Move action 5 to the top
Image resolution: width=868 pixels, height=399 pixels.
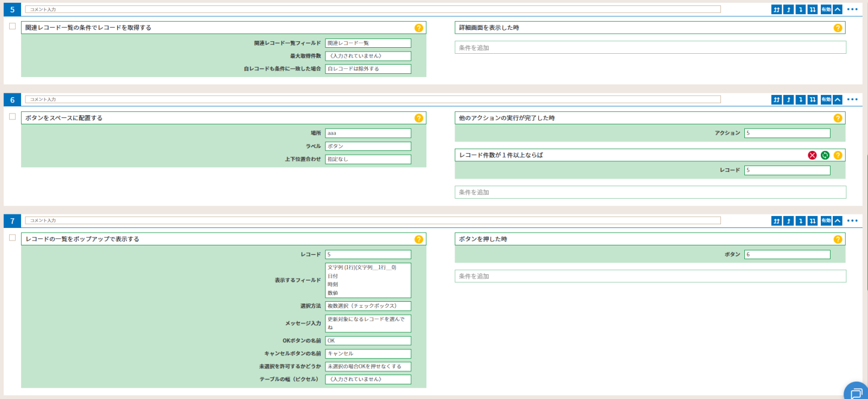(x=776, y=9)
